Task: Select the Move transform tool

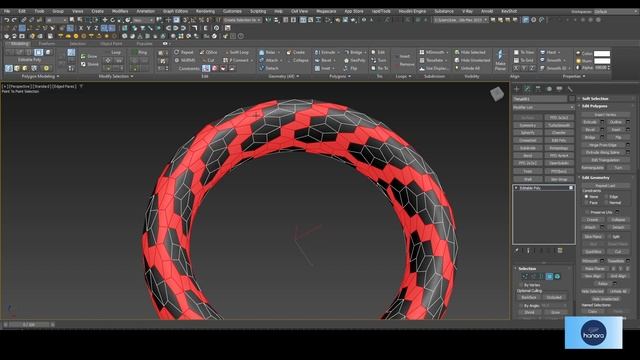Action: coord(105,20)
